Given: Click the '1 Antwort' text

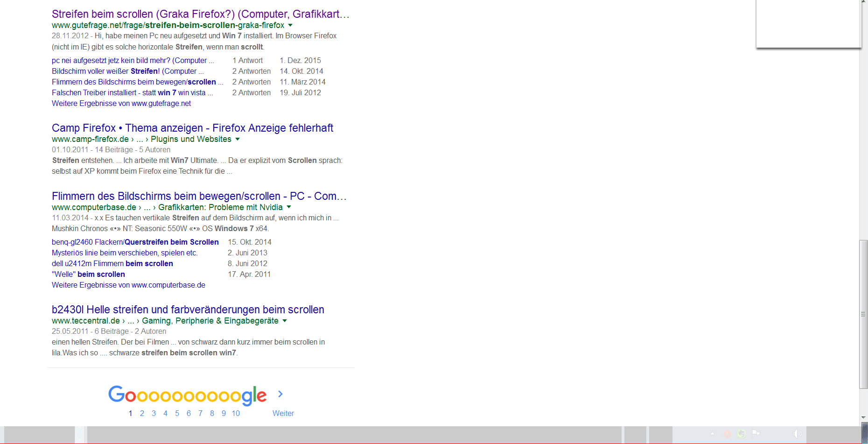Looking at the screenshot, I should coord(247,60).
